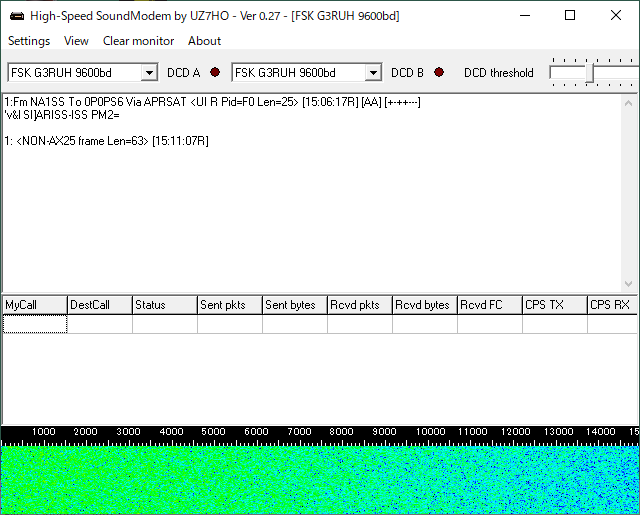Adjust the DCD threshold slider handle
Image resolution: width=640 pixels, height=519 pixels.
coord(589,73)
